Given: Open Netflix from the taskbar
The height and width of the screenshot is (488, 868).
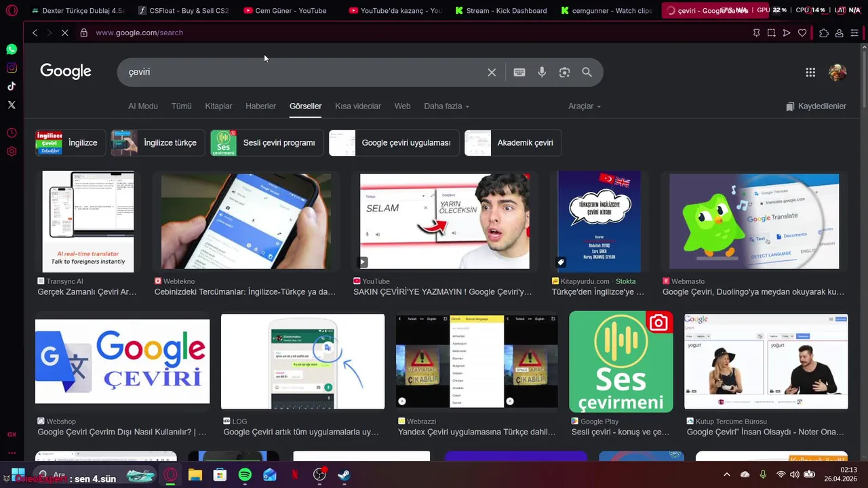Looking at the screenshot, I should (295, 474).
